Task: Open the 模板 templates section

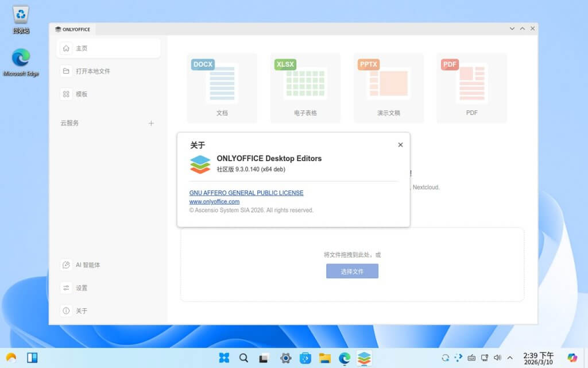Action: click(x=109, y=94)
